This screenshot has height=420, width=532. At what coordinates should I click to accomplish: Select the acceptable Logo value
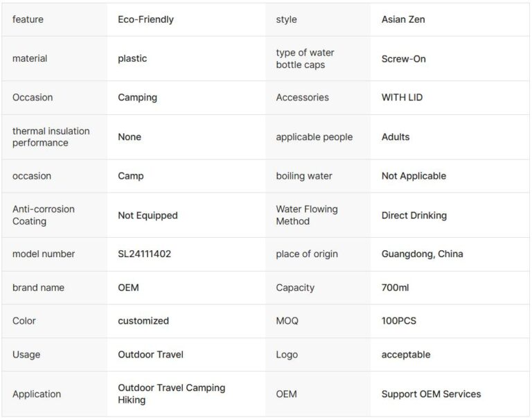[x=406, y=355]
